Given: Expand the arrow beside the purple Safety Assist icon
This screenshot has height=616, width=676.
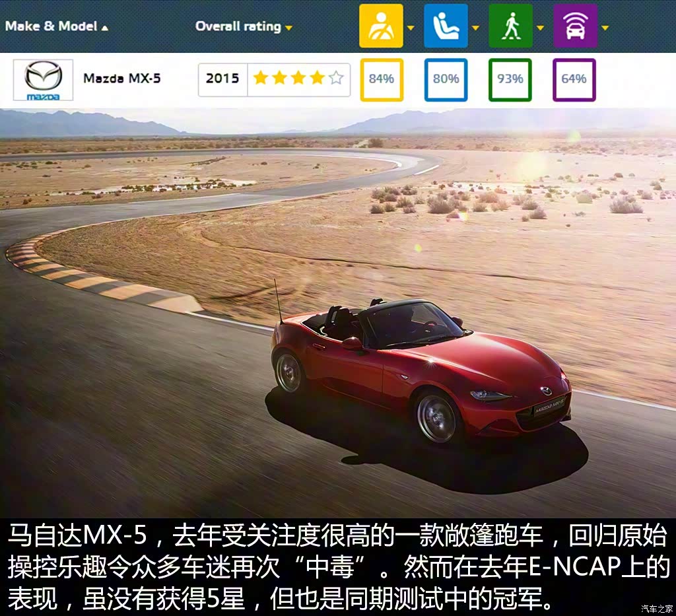Looking at the screenshot, I should pos(605,28).
